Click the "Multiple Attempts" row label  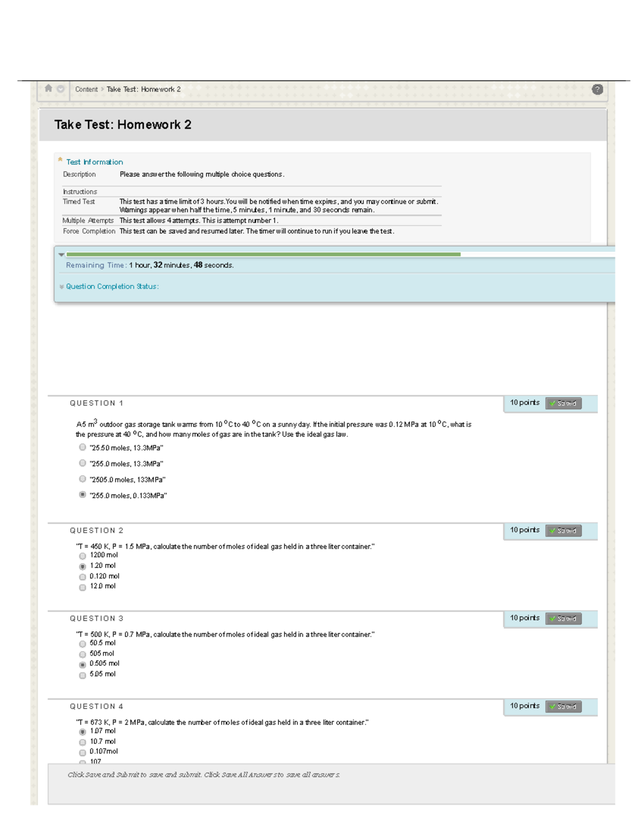pos(88,221)
